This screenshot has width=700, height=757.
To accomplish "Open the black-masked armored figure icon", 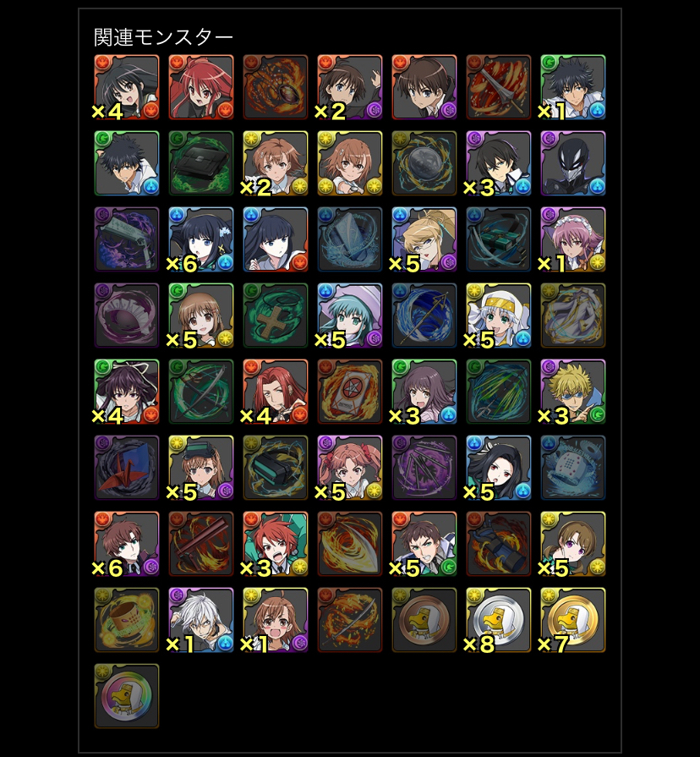I will click(x=572, y=163).
